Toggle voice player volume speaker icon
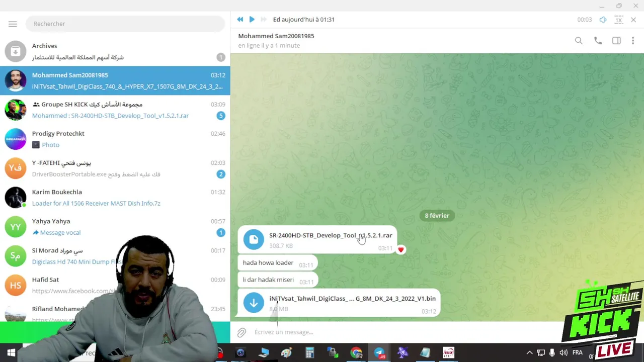This screenshot has height=362, width=644. point(603,20)
